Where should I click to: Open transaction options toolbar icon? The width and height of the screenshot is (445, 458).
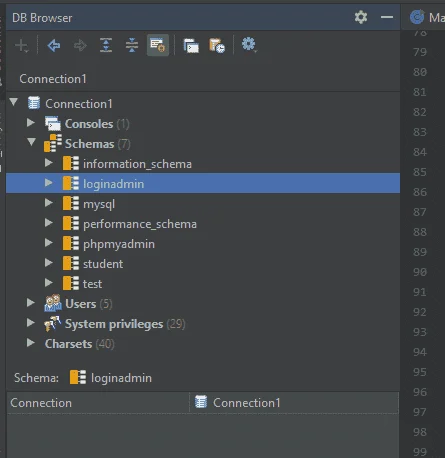(217, 46)
